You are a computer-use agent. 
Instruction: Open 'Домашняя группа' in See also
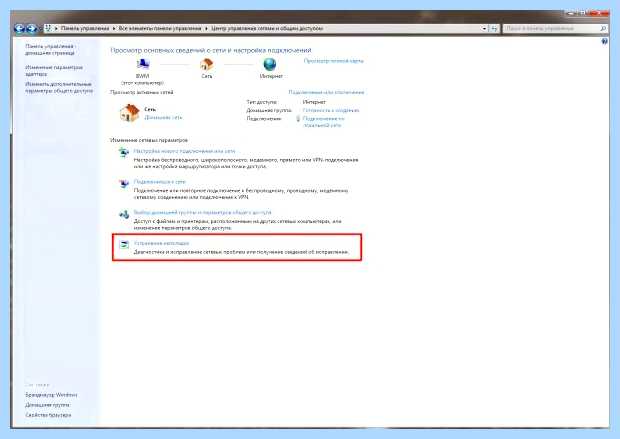[47, 405]
